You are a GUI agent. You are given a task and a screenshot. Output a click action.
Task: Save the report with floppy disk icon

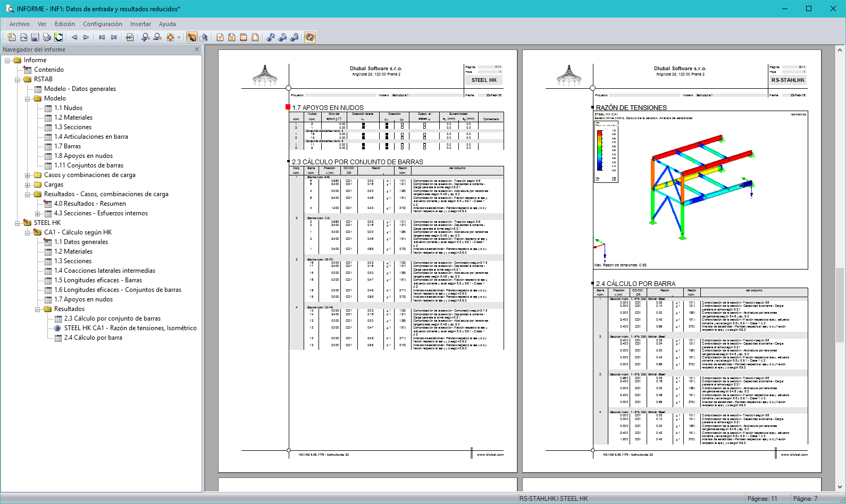tap(35, 37)
